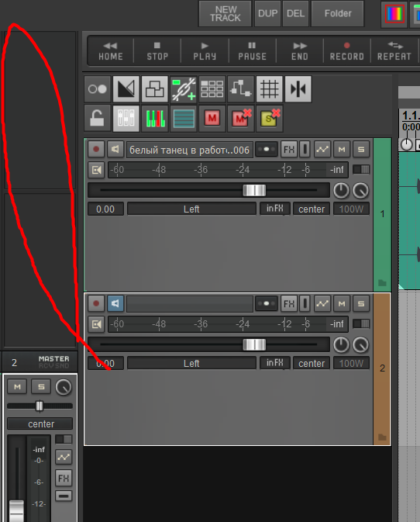420x522 pixels.
Task: Solo track 1
Action: pyautogui.click(x=361, y=150)
